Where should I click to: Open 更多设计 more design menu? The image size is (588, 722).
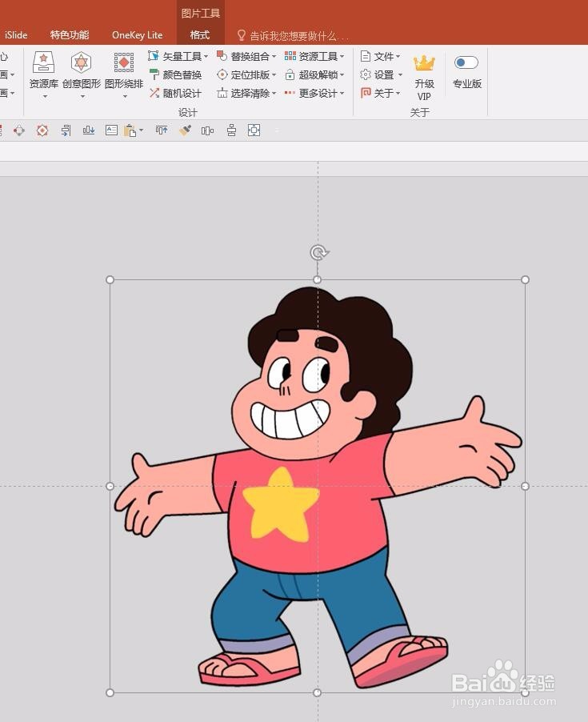tap(314, 93)
